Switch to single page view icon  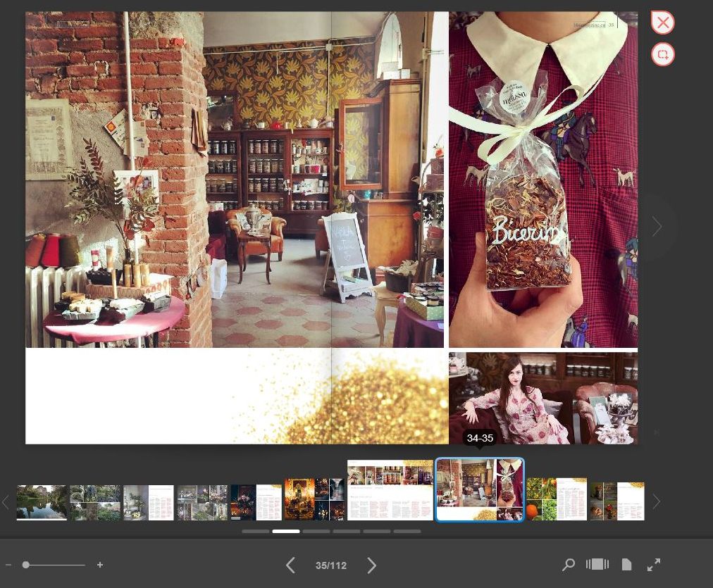pos(626,564)
